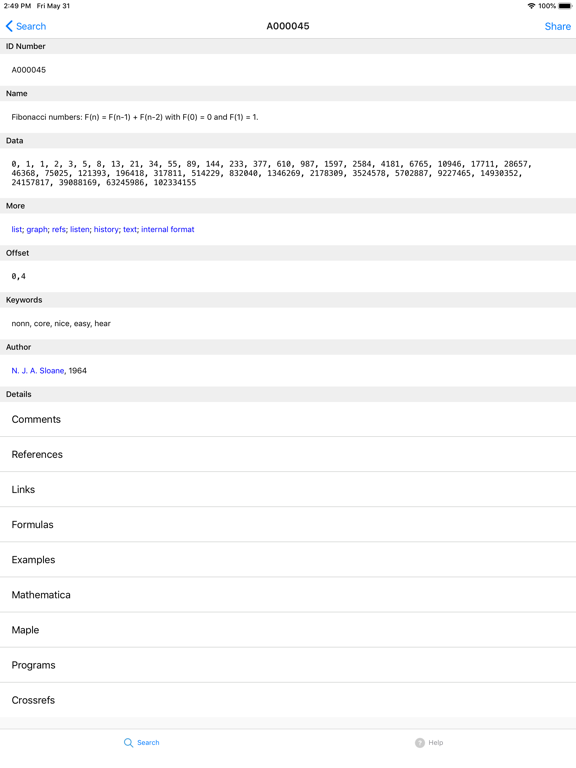Tap the Share button

(x=557, y=26)
